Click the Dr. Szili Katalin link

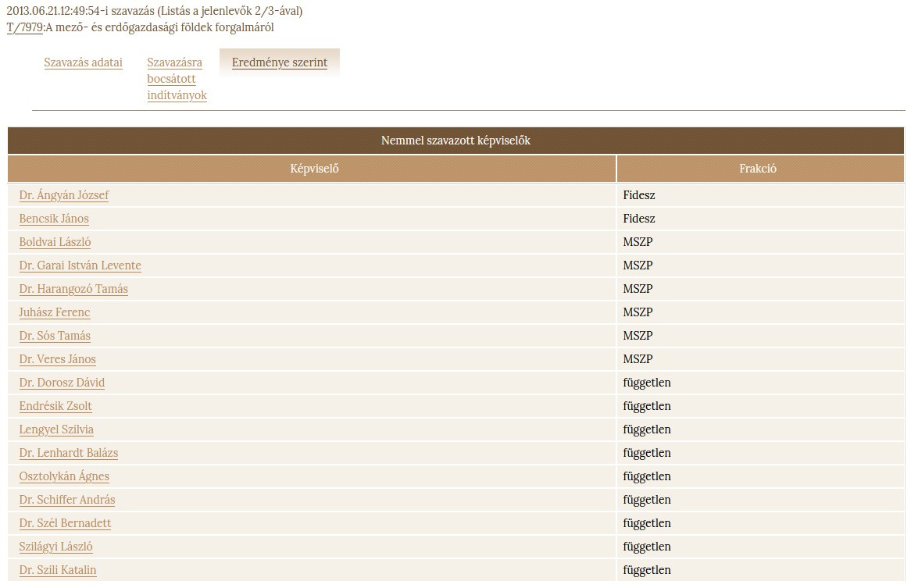(58, 570)
